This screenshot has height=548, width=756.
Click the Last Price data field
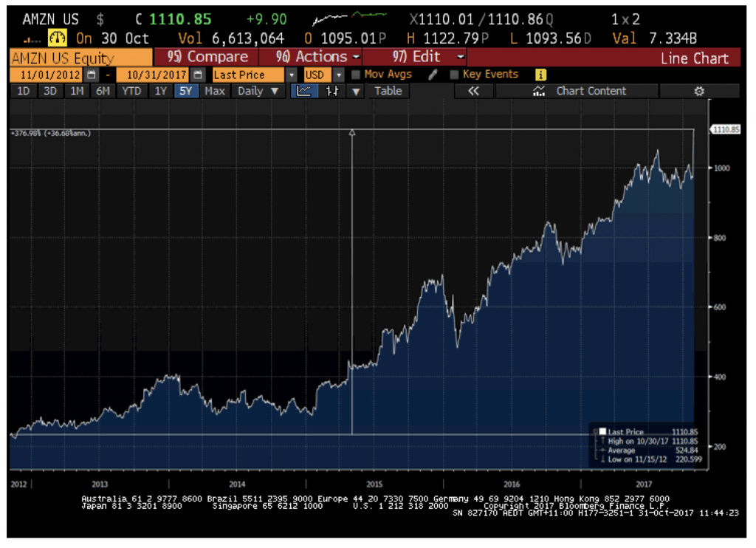[x=248, y=75]
